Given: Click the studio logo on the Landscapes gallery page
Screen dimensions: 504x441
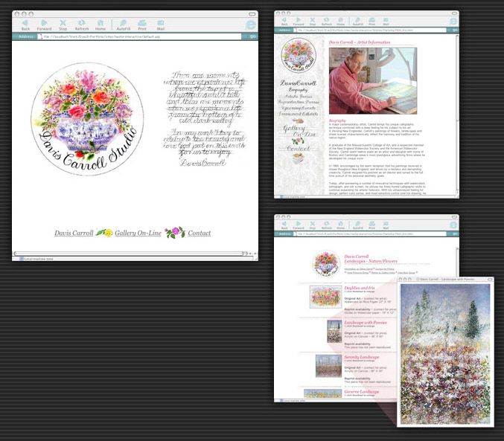Looking at the screenshot, I should pos(326,264).
